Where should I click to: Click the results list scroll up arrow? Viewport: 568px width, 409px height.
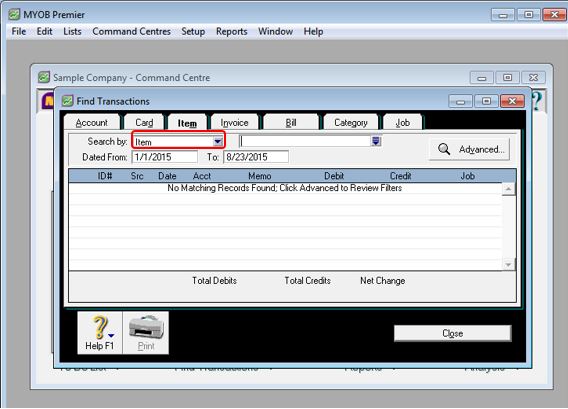click(508, 189)
